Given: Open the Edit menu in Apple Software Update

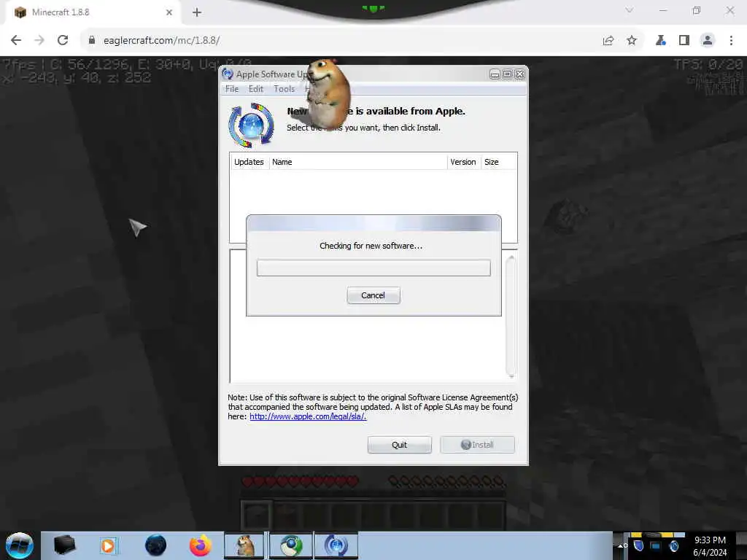Looking at the screenshot, I should 256,88.
